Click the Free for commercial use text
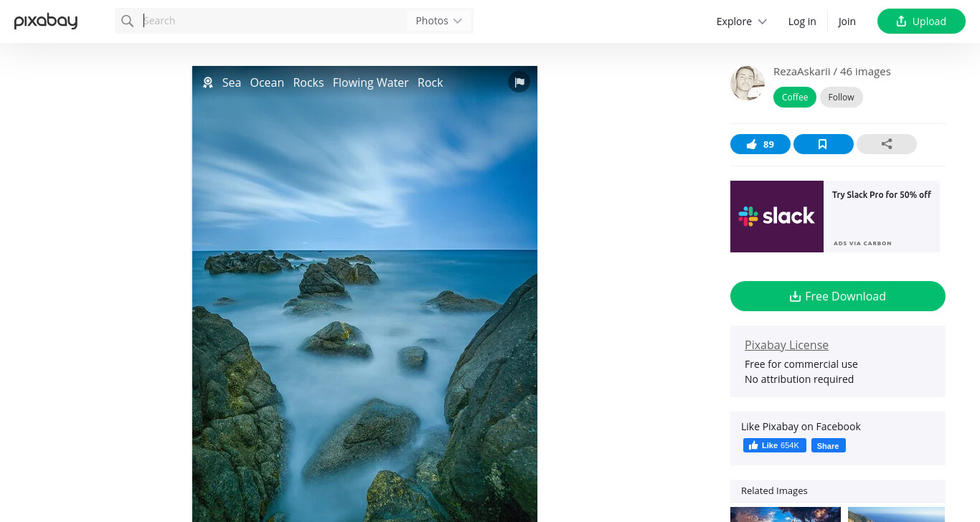 click(x=801, y=364)
